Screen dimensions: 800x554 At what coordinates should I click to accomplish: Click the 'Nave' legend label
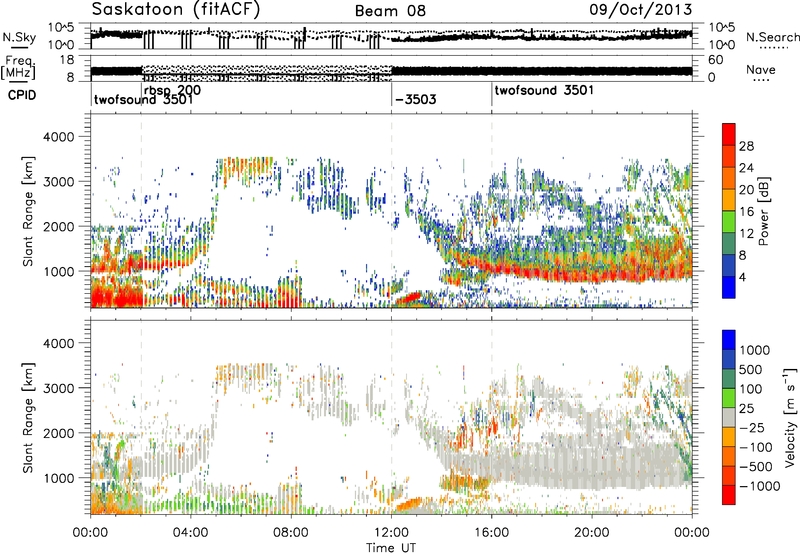[x=761, y=70]
